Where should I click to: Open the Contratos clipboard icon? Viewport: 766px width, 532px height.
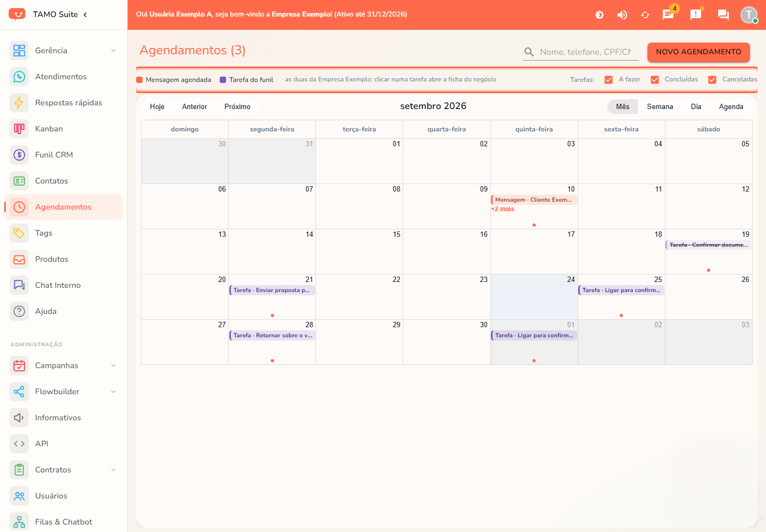coord(19,470)
